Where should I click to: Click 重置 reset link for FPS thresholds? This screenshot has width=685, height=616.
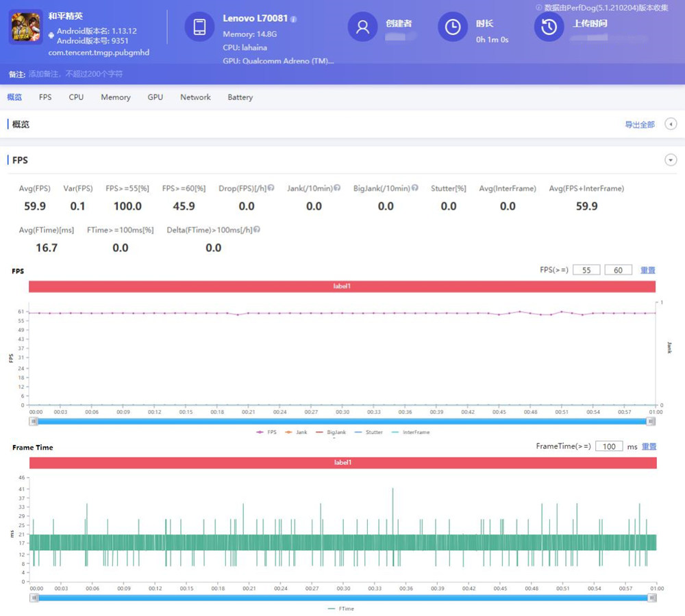(x=648, y=270)
